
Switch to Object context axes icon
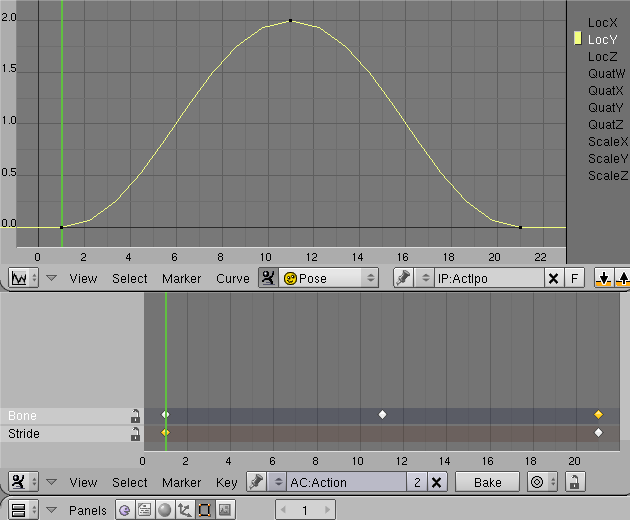(185, 510)
